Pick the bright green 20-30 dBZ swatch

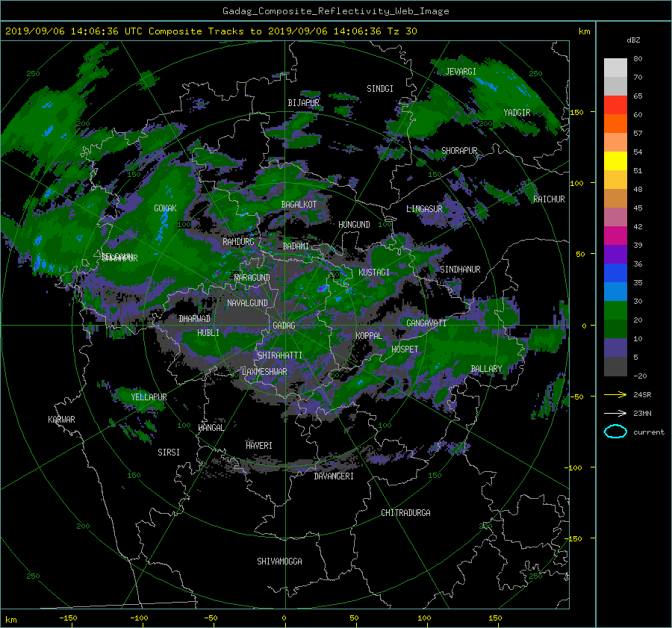tap(615, 311)
